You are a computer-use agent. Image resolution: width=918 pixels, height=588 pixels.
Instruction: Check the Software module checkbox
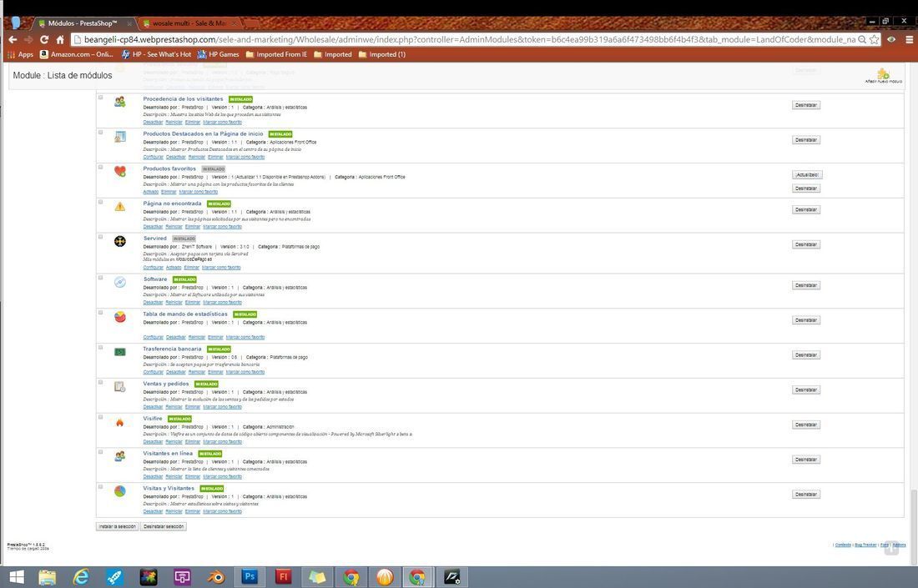(x=101, y=278)
